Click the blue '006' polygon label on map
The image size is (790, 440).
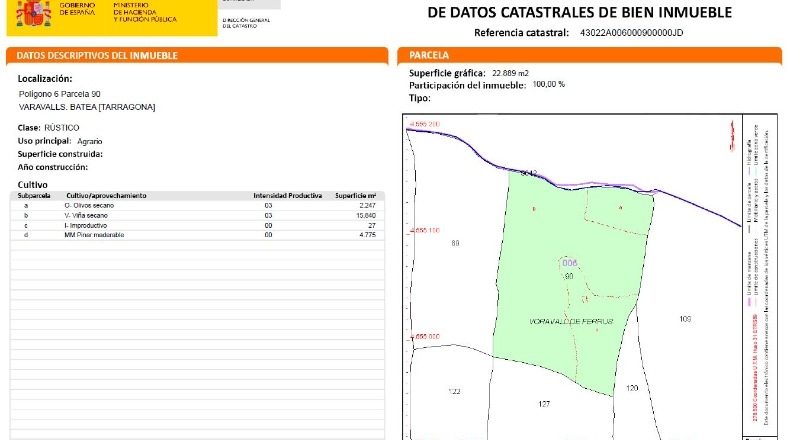tap(569, 263)
